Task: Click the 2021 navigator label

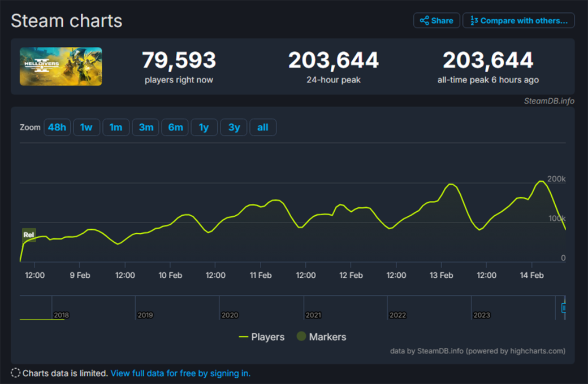Action: tap(313, 315)
